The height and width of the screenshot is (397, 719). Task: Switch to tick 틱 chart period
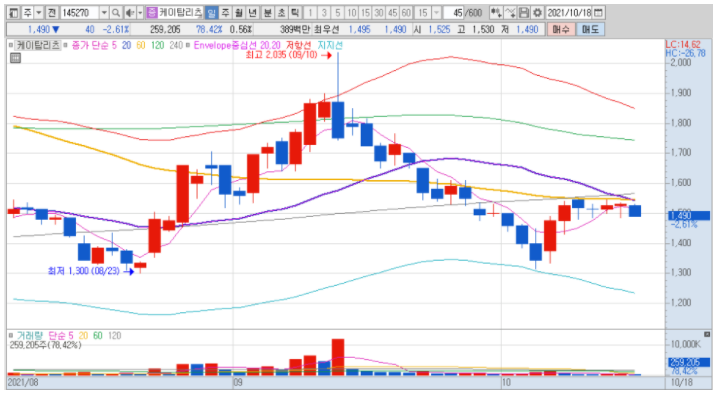point(295,13)
